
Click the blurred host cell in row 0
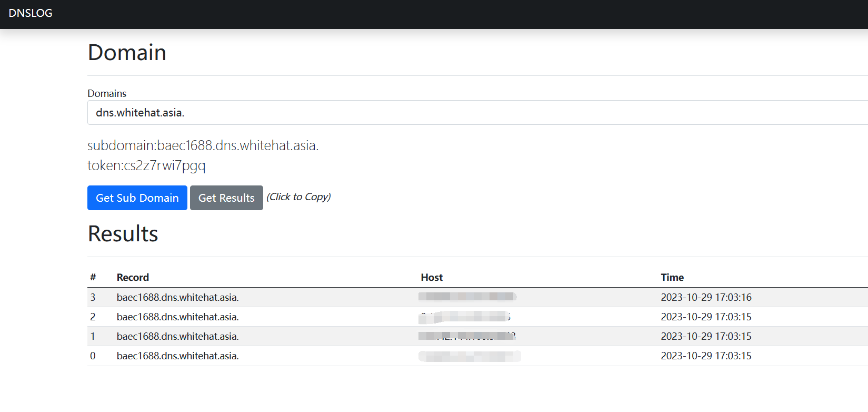[x=470, y=357]
